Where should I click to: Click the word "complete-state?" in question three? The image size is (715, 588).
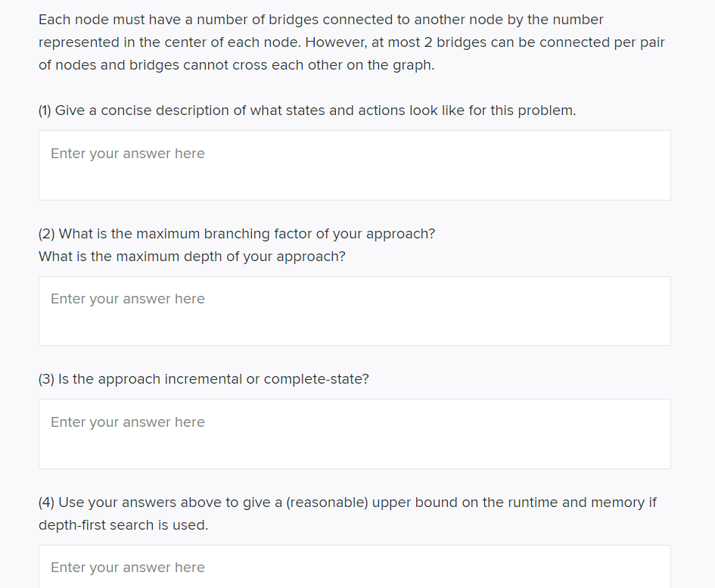pyautogui.click(x=316, y=379)
